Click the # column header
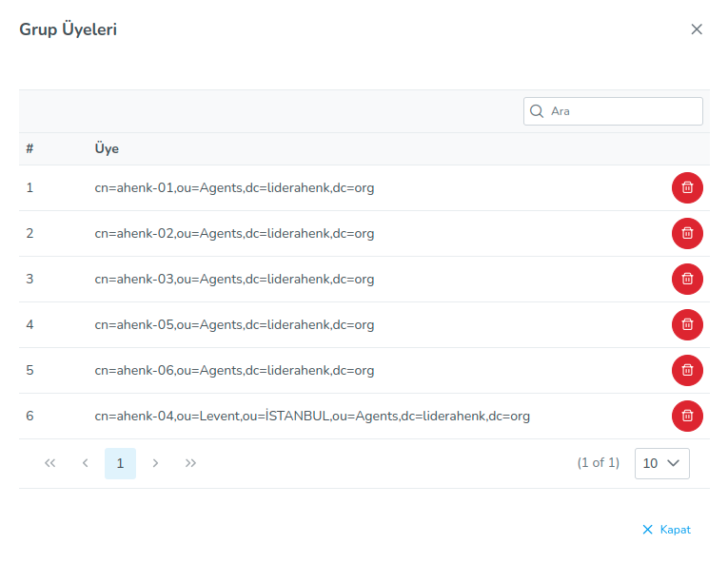 pos(30,149)
